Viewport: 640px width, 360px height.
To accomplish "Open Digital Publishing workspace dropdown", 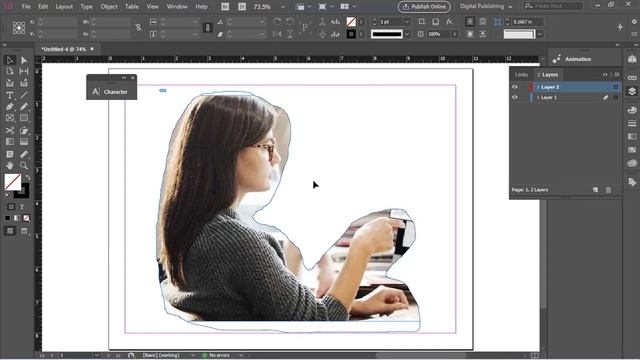I will click(486, 7).
